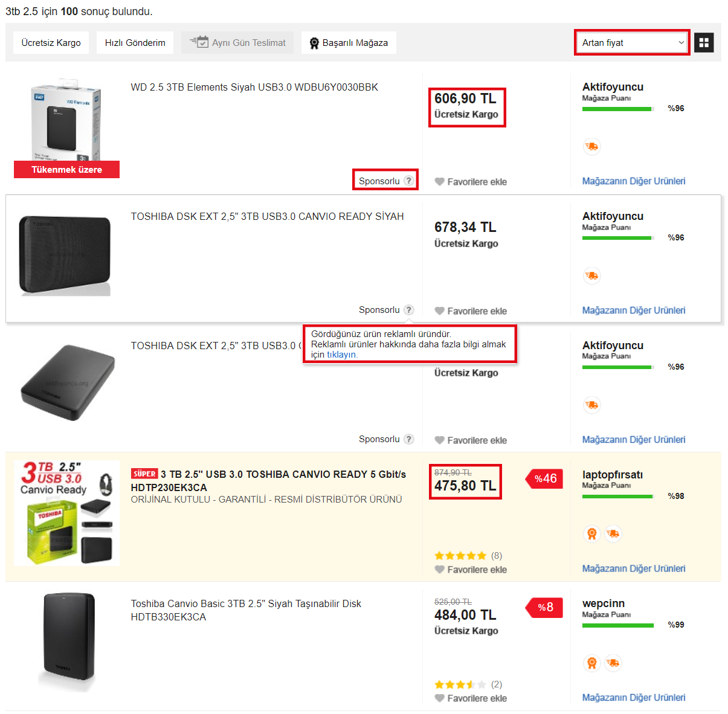Open Mağazanın Diğer Ürünleri for wepcinn

tap(634, 697)
